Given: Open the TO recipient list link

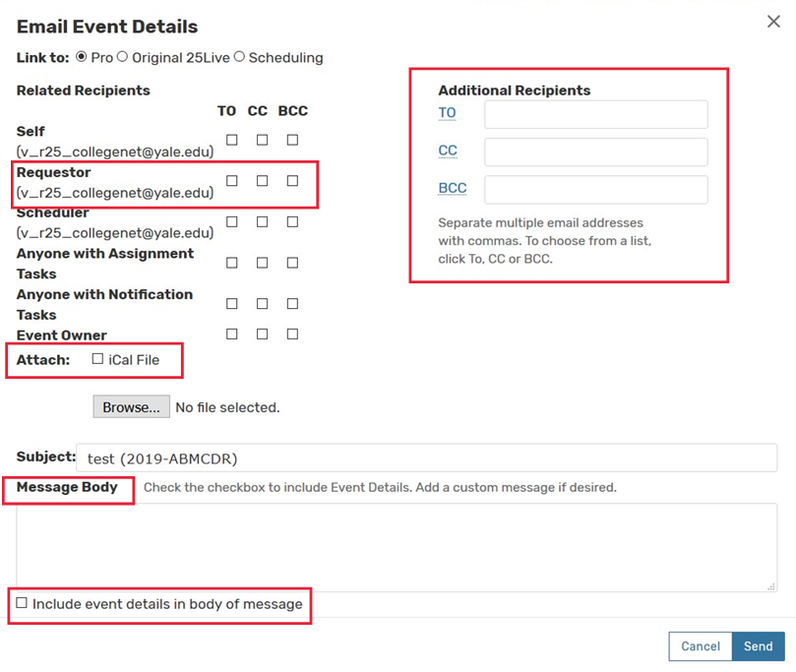Looking at the screenshot, I should point(447,113).
